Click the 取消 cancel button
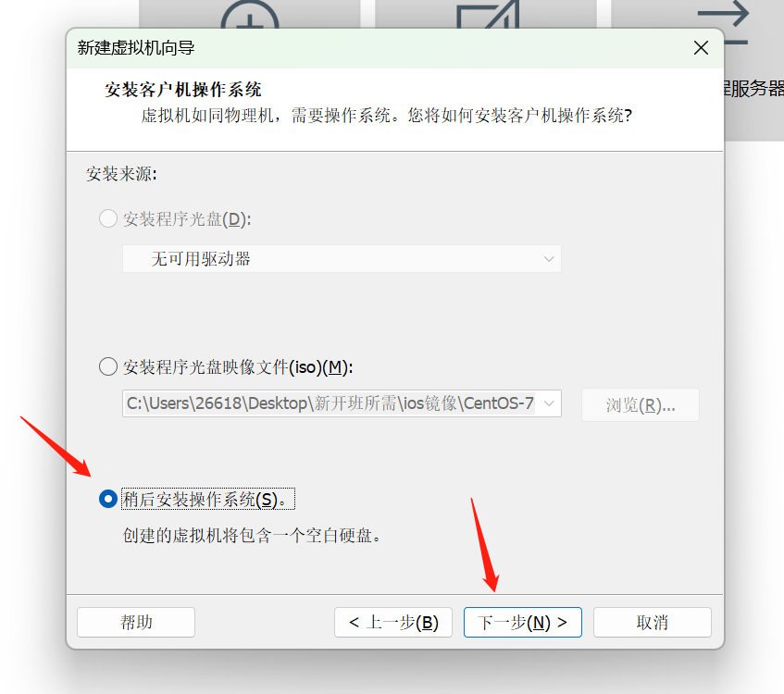784x694 pixels. point(652,622)
